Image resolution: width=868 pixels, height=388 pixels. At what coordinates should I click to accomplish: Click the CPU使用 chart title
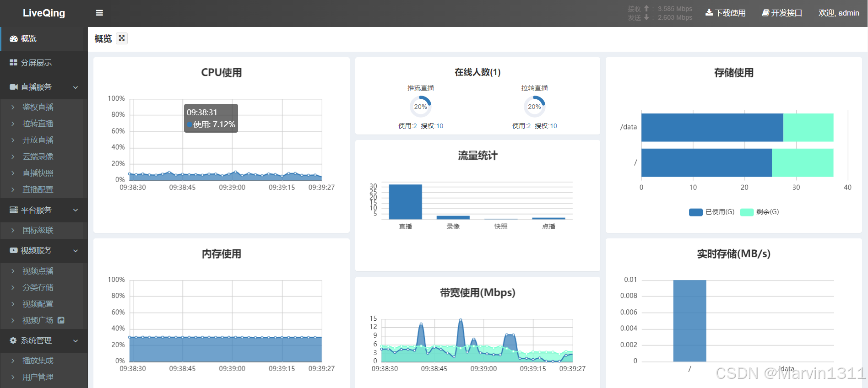click(x=222, y=72)
